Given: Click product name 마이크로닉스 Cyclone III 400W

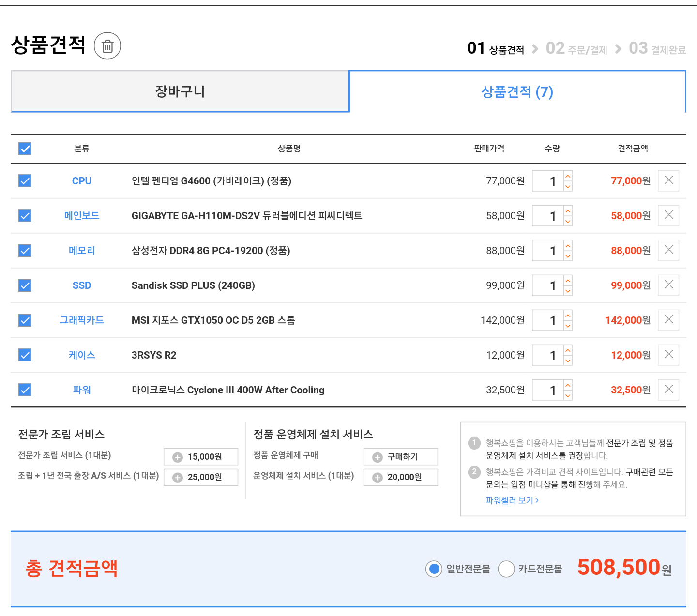Looking at the screenshot, I should point(228,390).
